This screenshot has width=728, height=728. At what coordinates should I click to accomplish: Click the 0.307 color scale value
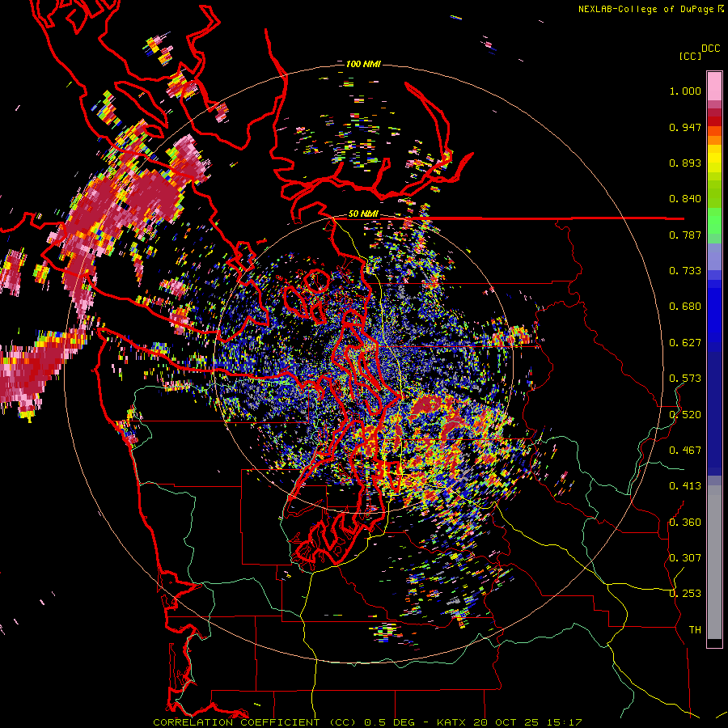(685, 558)
